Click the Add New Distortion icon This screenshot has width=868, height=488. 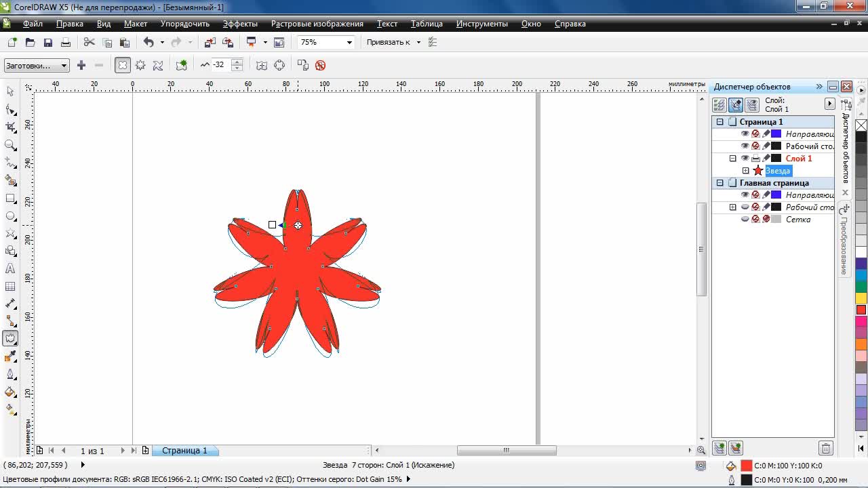(182, 65)
